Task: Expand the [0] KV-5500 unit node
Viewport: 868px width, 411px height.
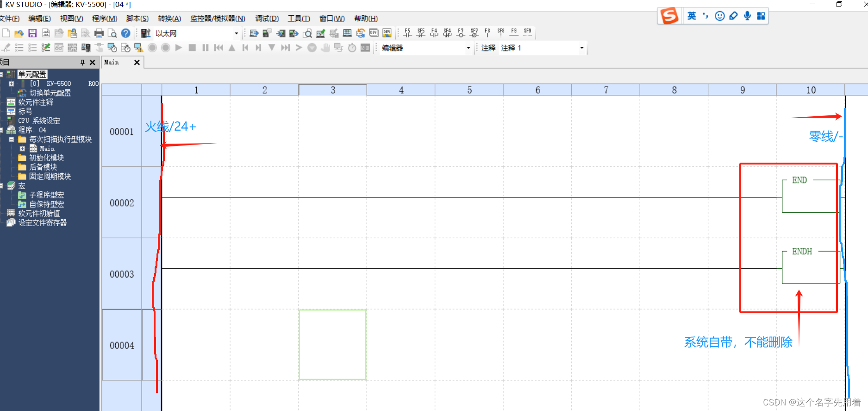Action: point(12,84)
